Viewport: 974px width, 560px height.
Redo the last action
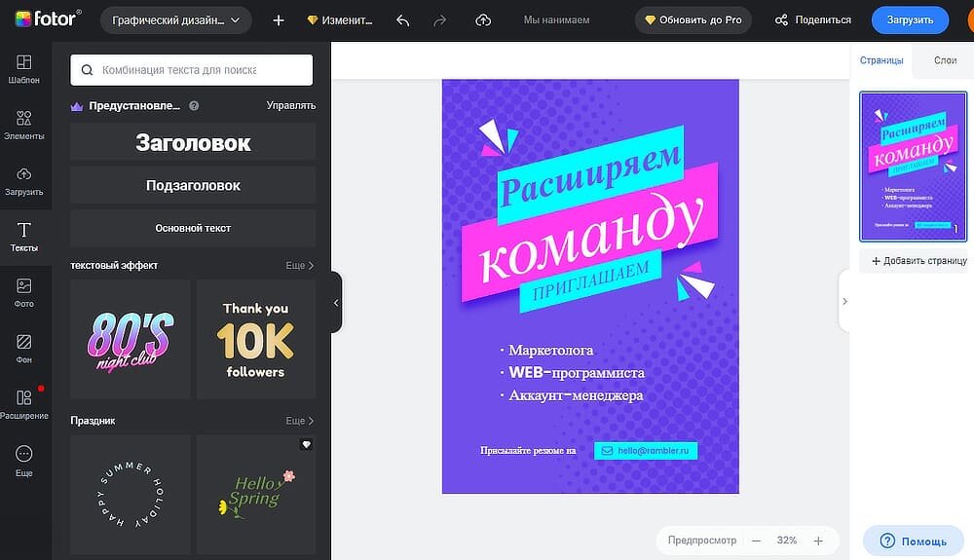(x=440, y=19)
